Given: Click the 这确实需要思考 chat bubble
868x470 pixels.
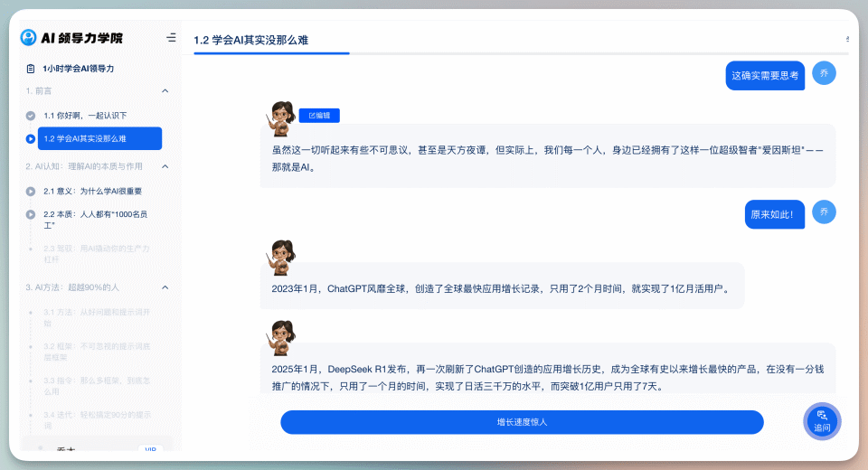Looking at the screenshot, I should pyautogui.click(x=765, y=76).
